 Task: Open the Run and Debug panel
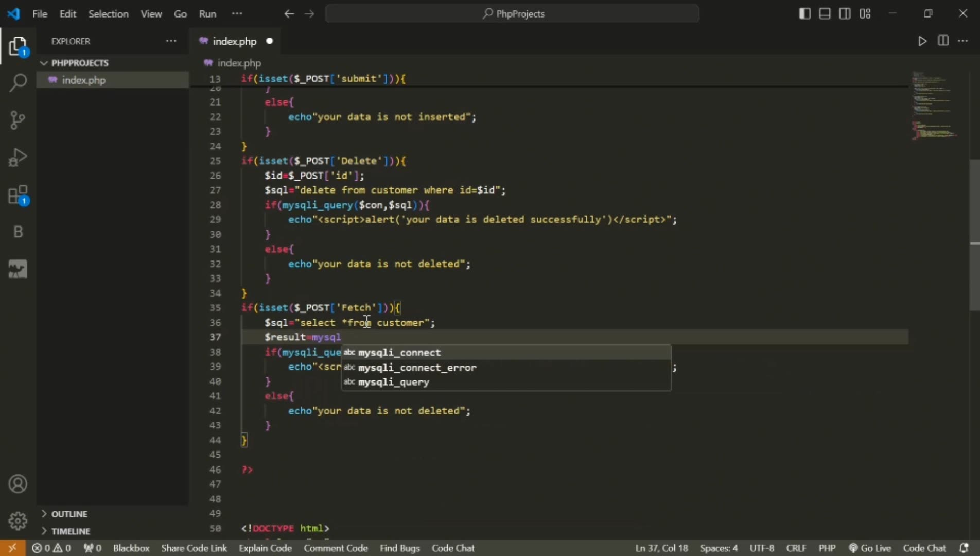(17, 157)
